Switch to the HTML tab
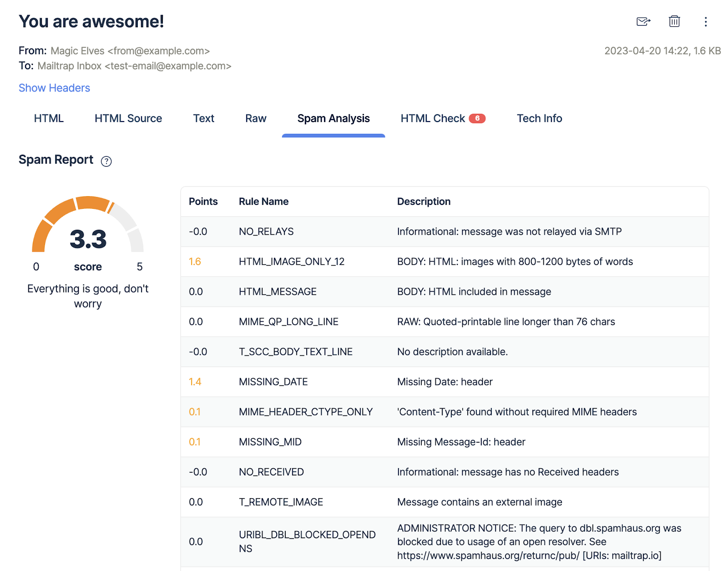Viewport: 728px width, 571px height. pyautogui.click(x=49, y=118)
